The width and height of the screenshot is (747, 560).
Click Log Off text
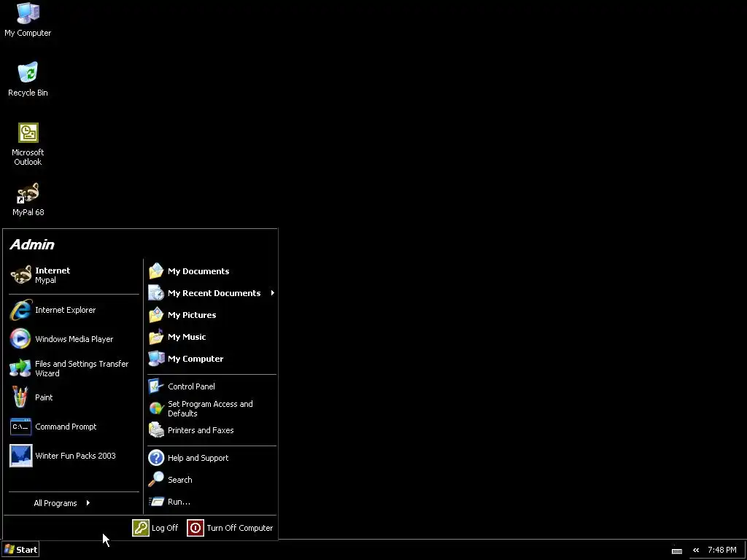coord(165,528)
